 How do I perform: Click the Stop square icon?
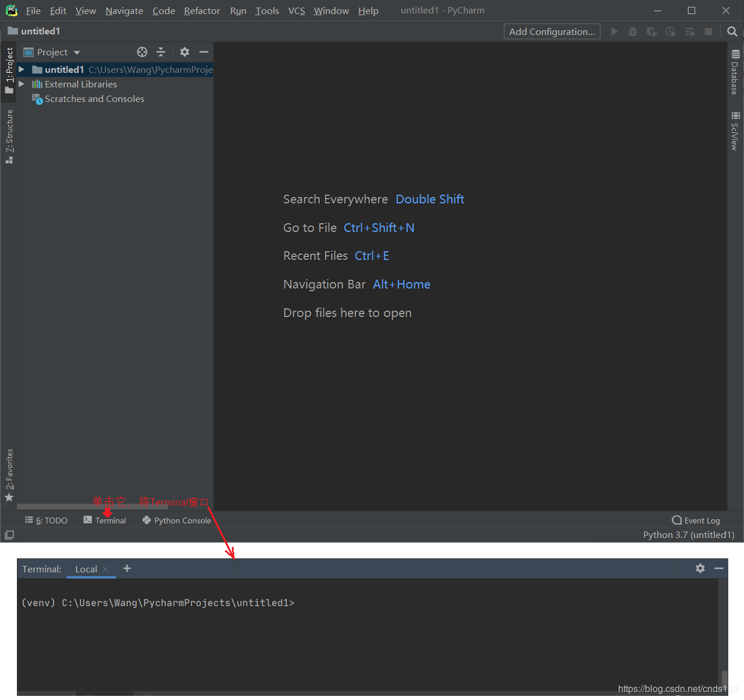(708, 31)
